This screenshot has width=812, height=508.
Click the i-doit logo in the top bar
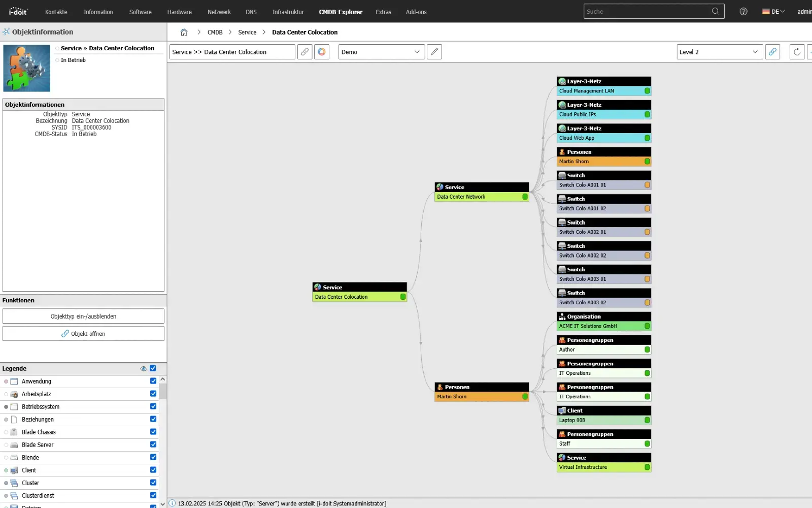[18, 11]
